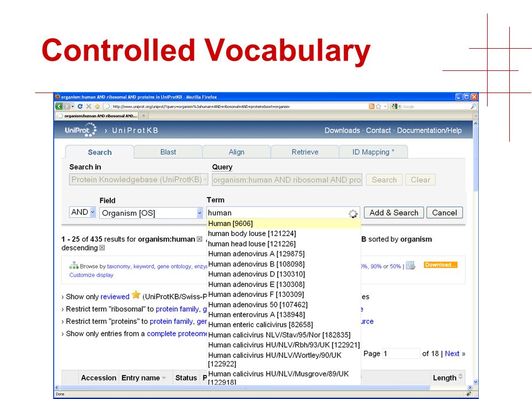Click the Search button

[384, 180]
